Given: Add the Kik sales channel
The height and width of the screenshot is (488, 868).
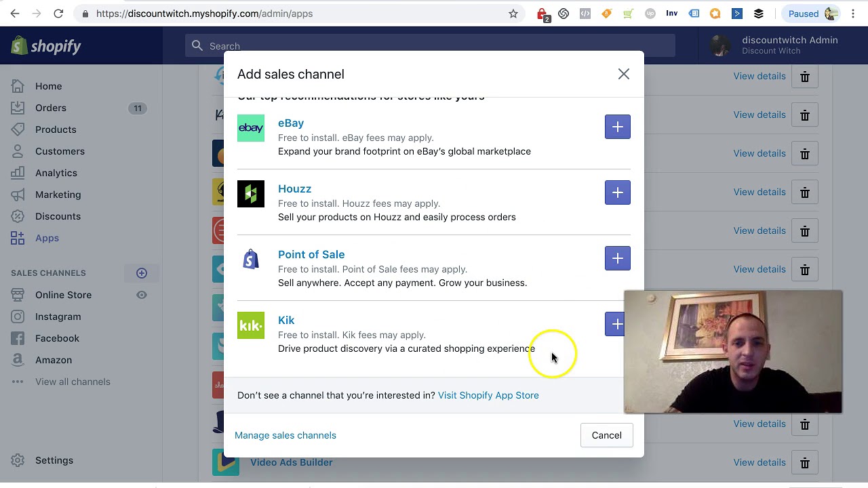Looking at the screenshot, I should click(x=614, y=324).
